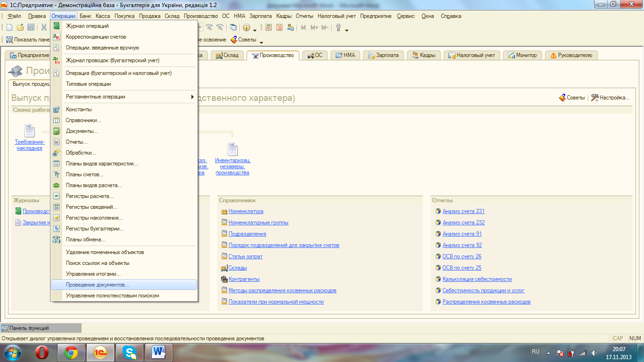Switch to the Склад tab

coord(228,55)
